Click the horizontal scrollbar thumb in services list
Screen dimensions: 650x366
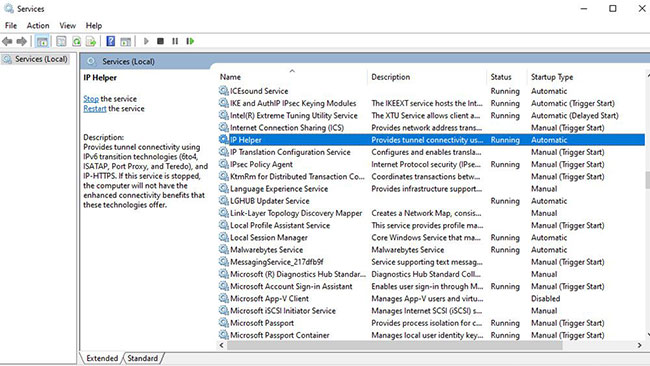tap(395, 345)
